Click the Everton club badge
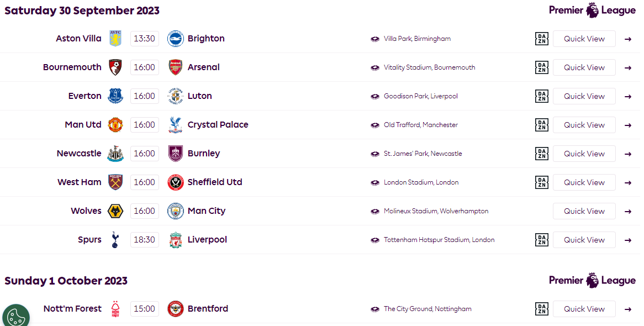The width and height of the screenshot is (644, 326). 115,96
